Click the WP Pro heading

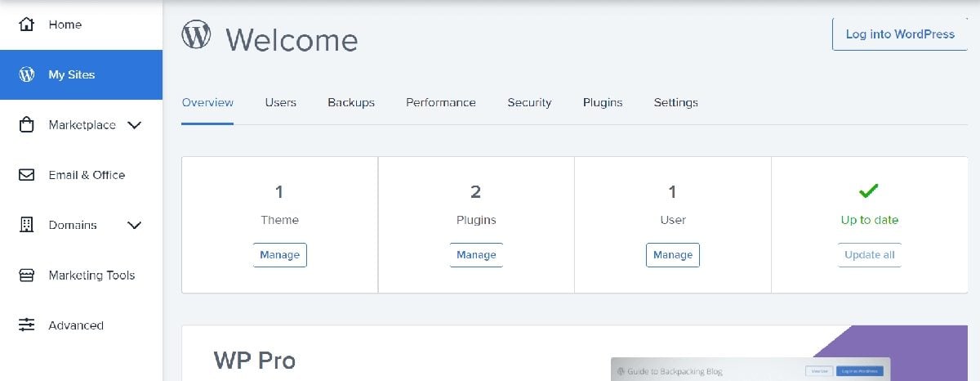254,360
